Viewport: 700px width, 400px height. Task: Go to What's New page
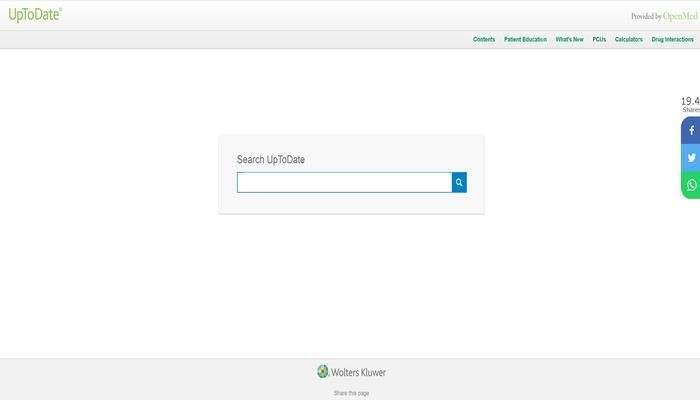[x=569, y=40]
